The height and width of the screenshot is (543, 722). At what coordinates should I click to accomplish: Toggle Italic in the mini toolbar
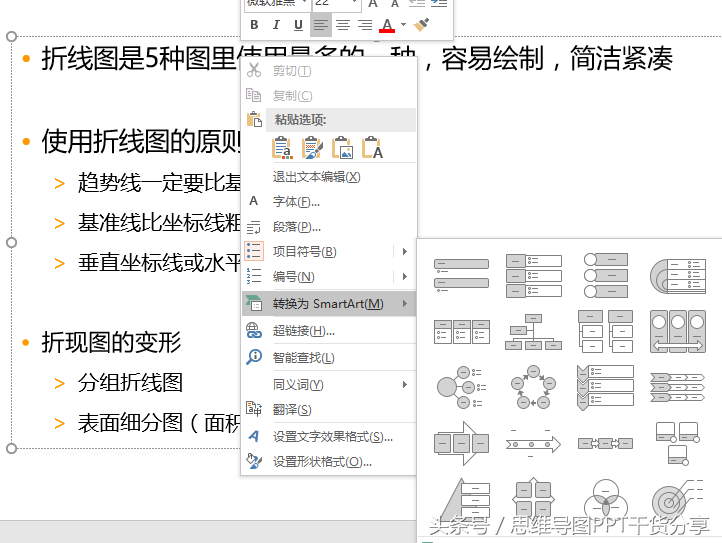point(276,25)
